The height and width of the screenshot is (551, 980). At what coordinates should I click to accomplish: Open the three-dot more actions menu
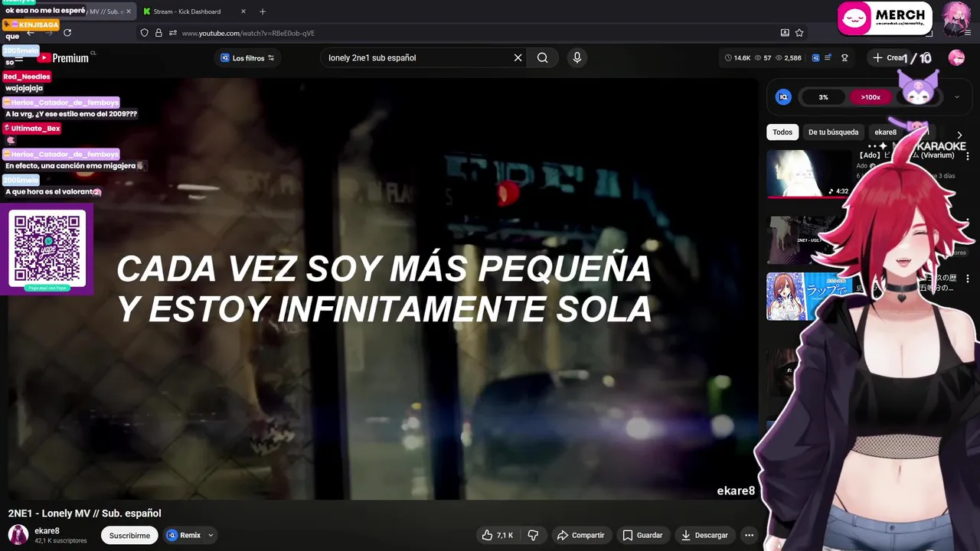tap(749, 536)
